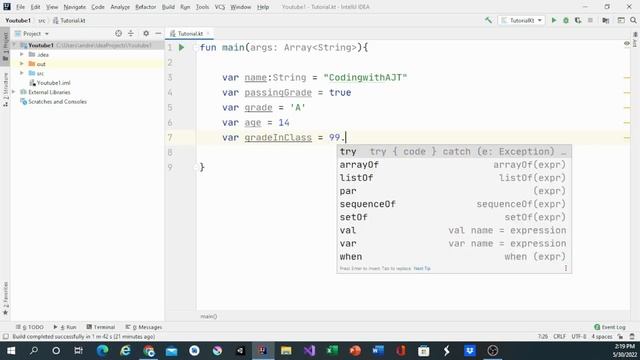Select the sequenceOf completion suggestion

(x=454, y=204)
